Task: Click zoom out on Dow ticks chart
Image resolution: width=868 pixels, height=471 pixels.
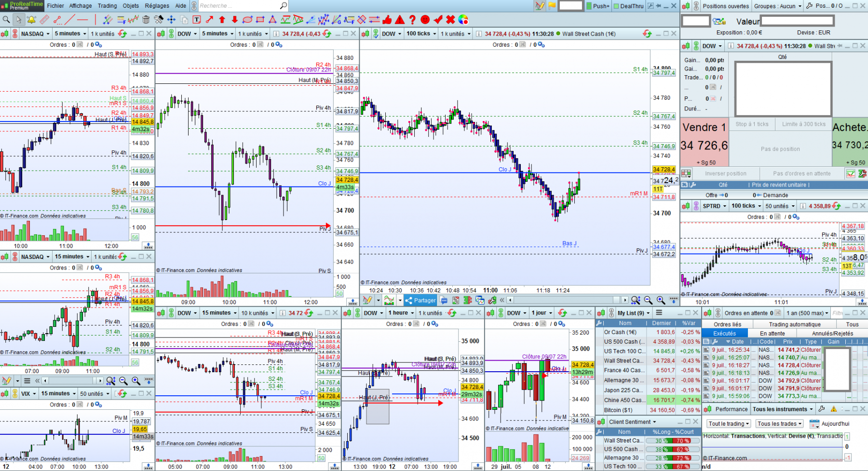Action: click(648, 300)
